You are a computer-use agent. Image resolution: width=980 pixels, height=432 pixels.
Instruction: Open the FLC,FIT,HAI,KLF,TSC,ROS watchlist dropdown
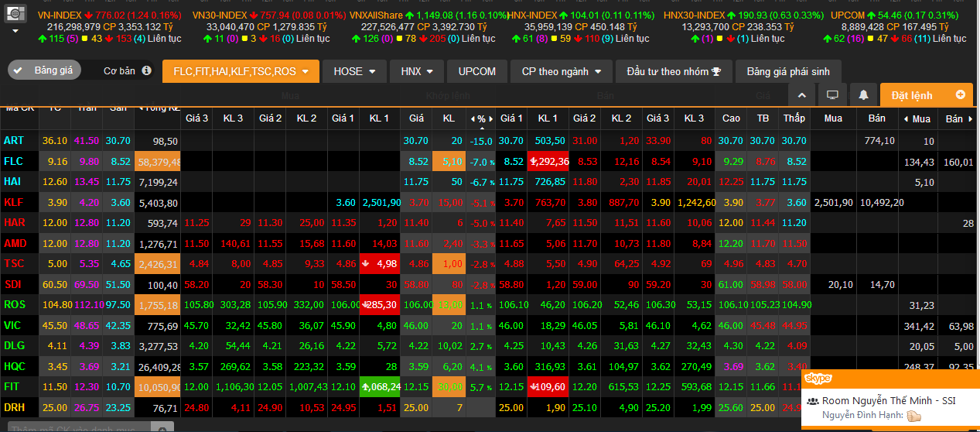(x=241, y=71)
